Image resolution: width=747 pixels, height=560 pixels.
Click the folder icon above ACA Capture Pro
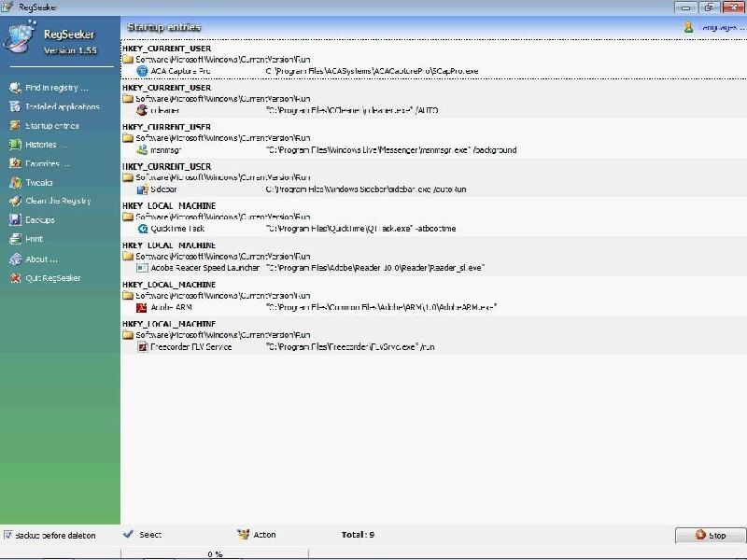click(127, 59)
